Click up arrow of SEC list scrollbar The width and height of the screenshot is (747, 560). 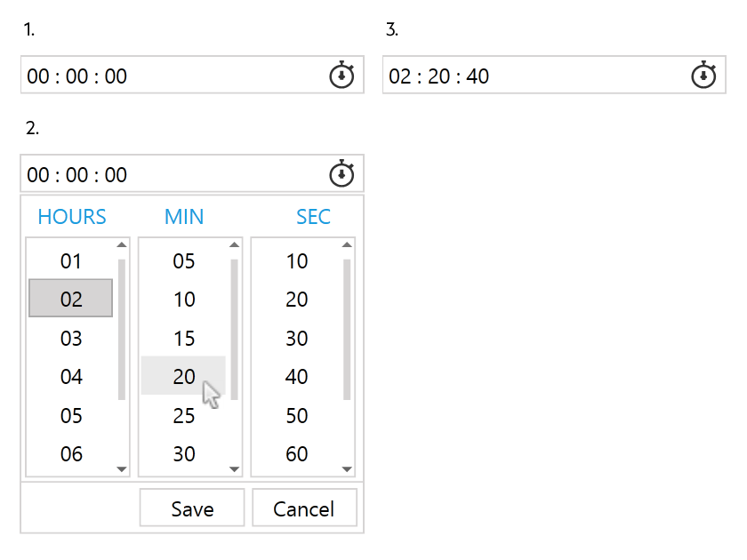347,244
